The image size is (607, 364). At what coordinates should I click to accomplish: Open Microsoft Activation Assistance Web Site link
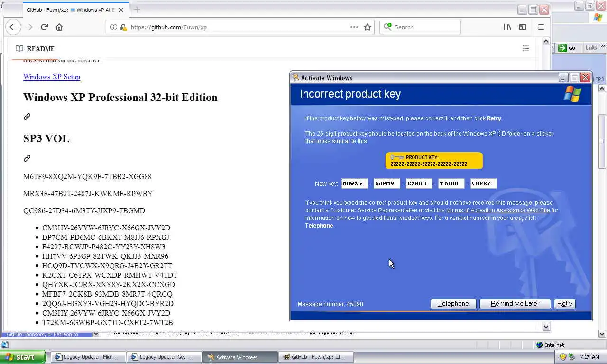coord(498,210)
